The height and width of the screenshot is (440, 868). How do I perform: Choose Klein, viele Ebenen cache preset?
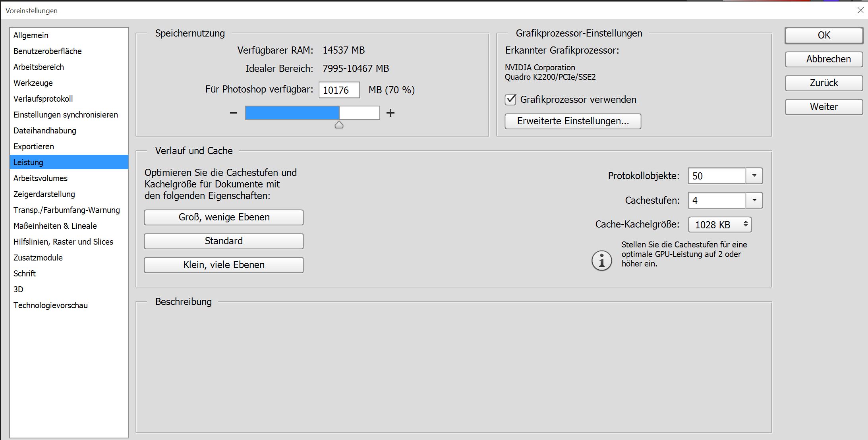[224, 265]
